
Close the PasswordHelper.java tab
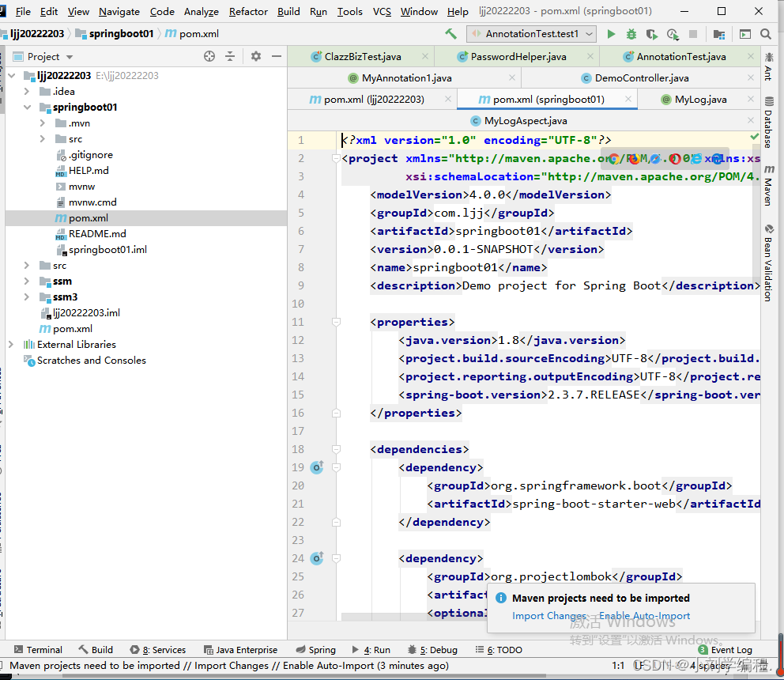pyautogui.click(x=590, y=56)
